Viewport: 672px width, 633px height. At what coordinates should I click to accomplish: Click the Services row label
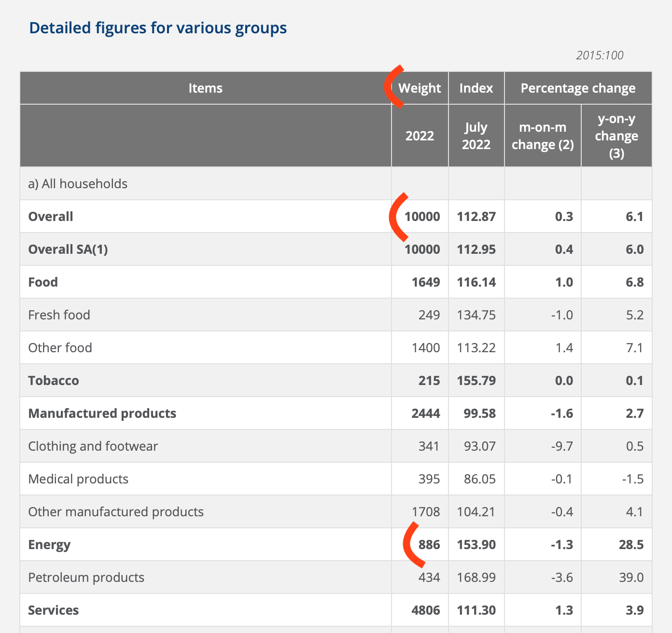53,610
